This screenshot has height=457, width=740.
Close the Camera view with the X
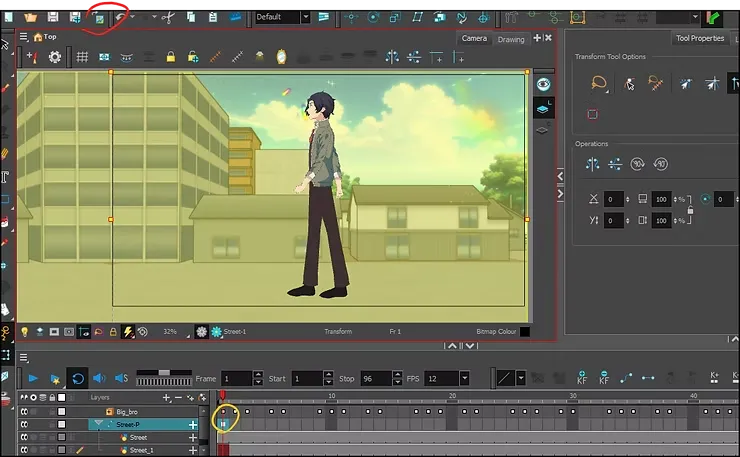pos(548,38)
